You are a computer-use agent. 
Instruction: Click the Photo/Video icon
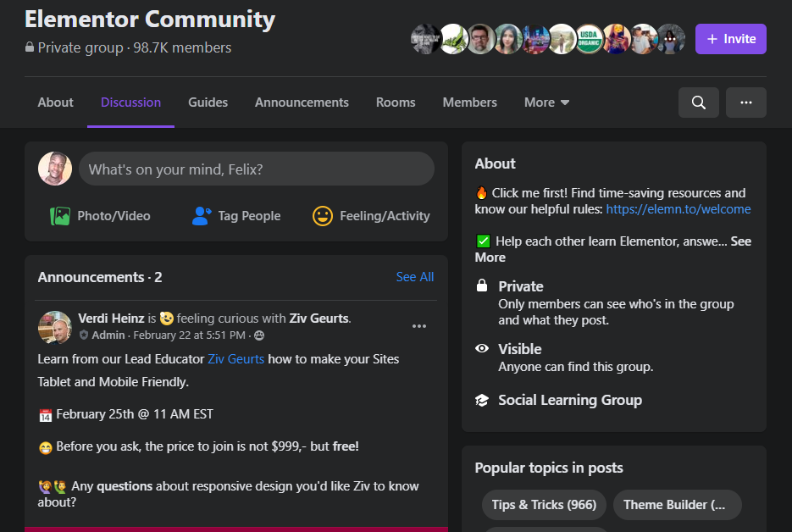60,216
